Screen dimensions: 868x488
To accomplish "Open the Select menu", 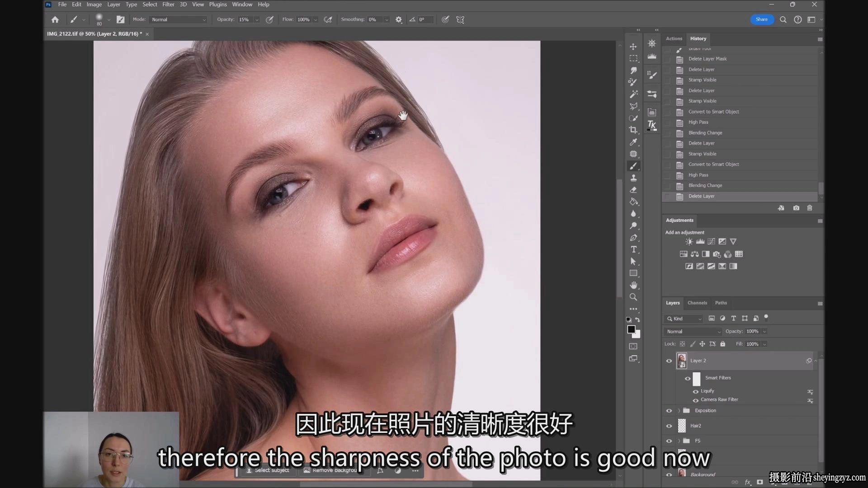I will click(150, 5).
